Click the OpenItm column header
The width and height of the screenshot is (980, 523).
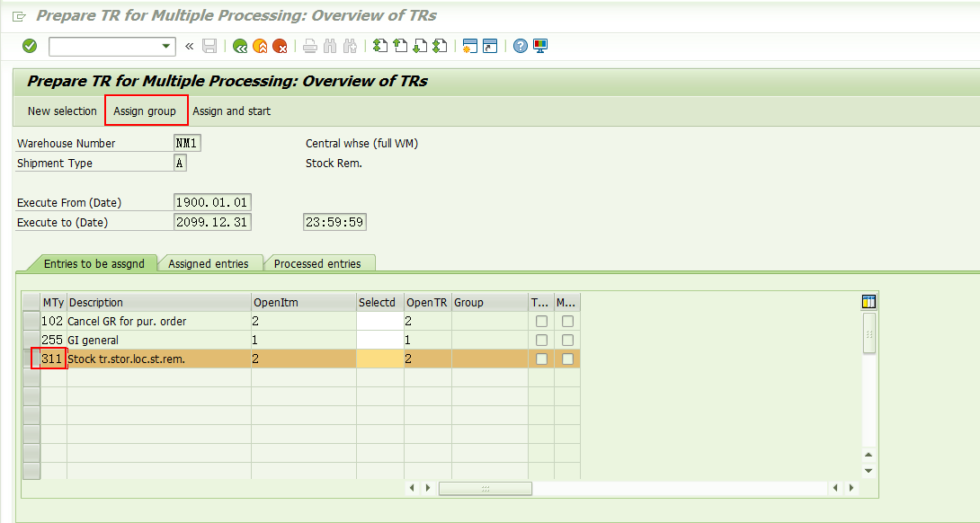click(304, 303)
